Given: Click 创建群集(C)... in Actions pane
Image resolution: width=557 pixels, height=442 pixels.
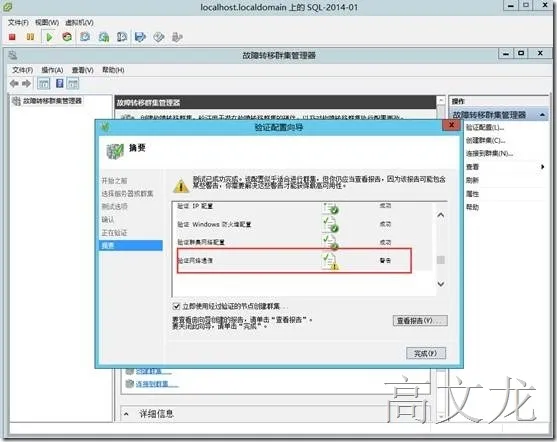Looking at the screenshot, I should (x=486, y=141).
